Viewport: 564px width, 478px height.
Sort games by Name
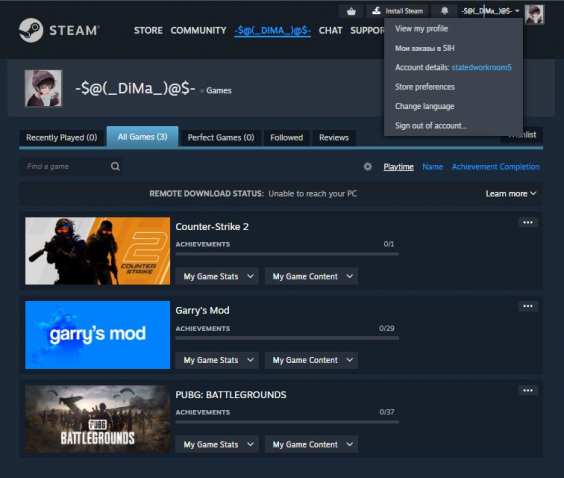[x=432, y=167]
